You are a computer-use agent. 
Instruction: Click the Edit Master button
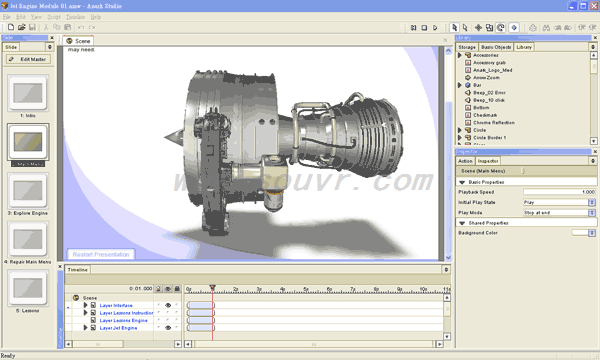coord(28,59)
